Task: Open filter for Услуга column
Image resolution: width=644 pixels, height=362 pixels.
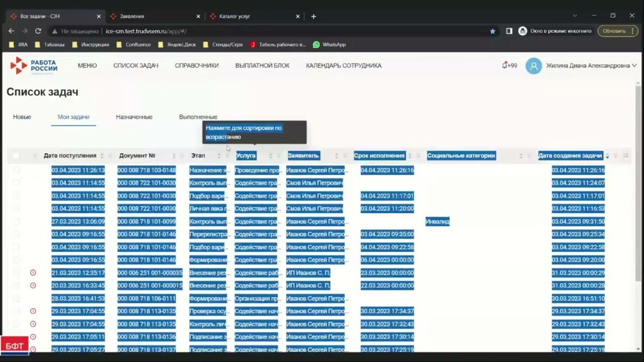Action: [x=279, y=156]
